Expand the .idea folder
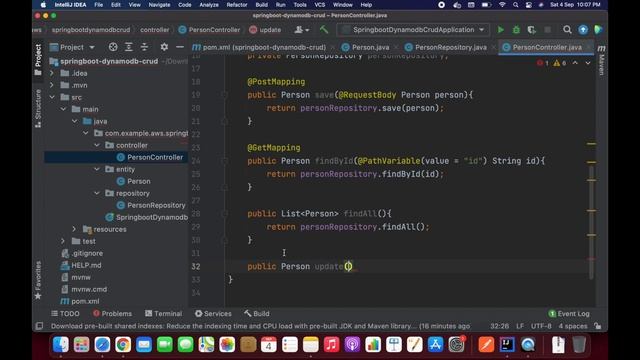Screen dimensions: 640x360 52,73
